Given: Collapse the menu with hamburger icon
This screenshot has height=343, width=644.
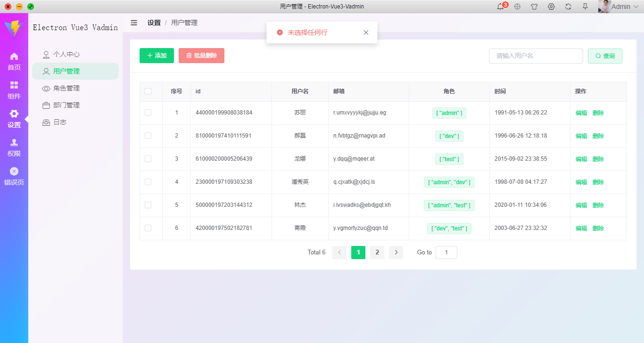Looking at the screenshot, I should [x=134, y=23].
